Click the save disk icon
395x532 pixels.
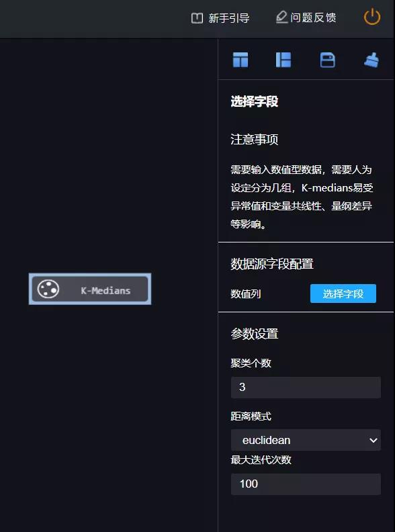[x=327, y=60]
